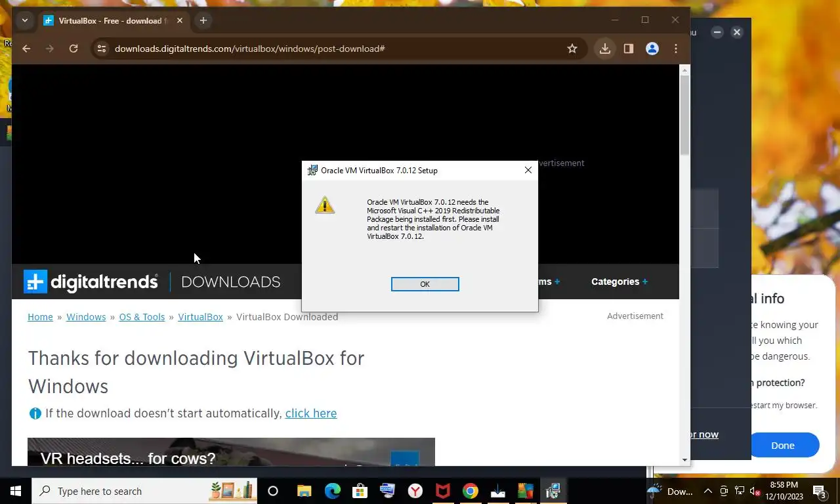Click the page vertical scrollbar thumb
Viewport: 840px width, 504px height.
(x=685, y=115)
